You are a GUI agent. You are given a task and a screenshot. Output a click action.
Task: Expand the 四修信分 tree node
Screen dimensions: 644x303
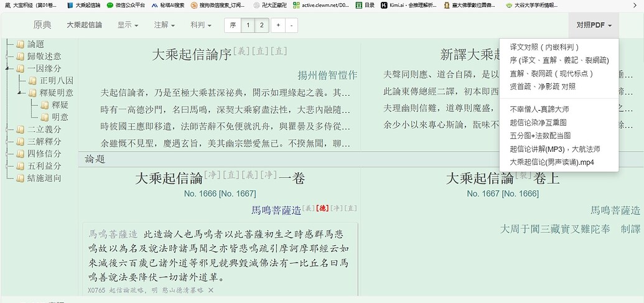(x=7, y=154)
